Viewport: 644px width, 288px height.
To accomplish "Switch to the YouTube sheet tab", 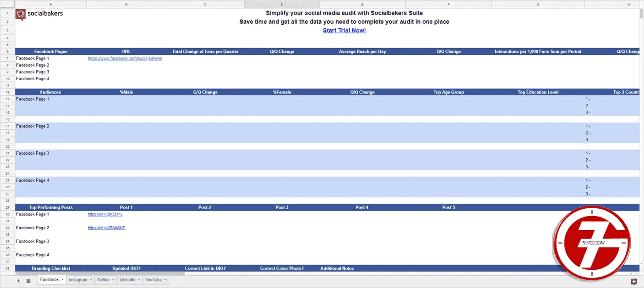I will tap(154, 280).
